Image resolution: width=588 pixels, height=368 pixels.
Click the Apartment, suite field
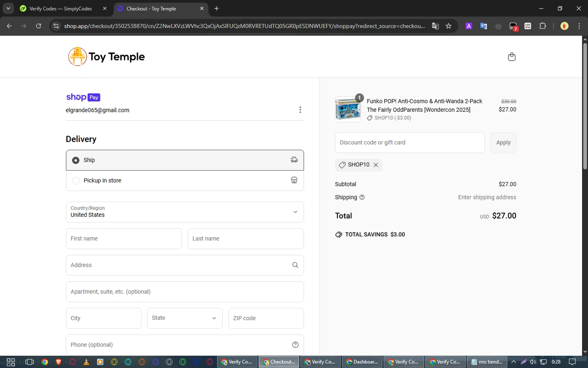tap(185, 292)
